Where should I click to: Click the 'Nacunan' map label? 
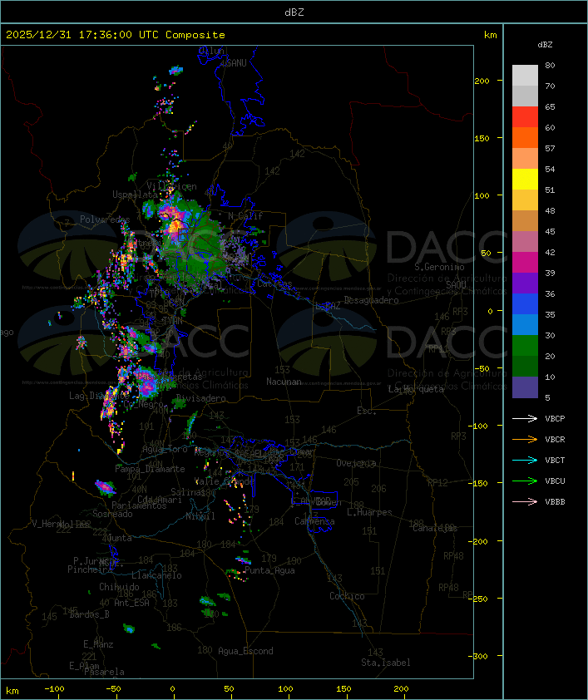284,382
